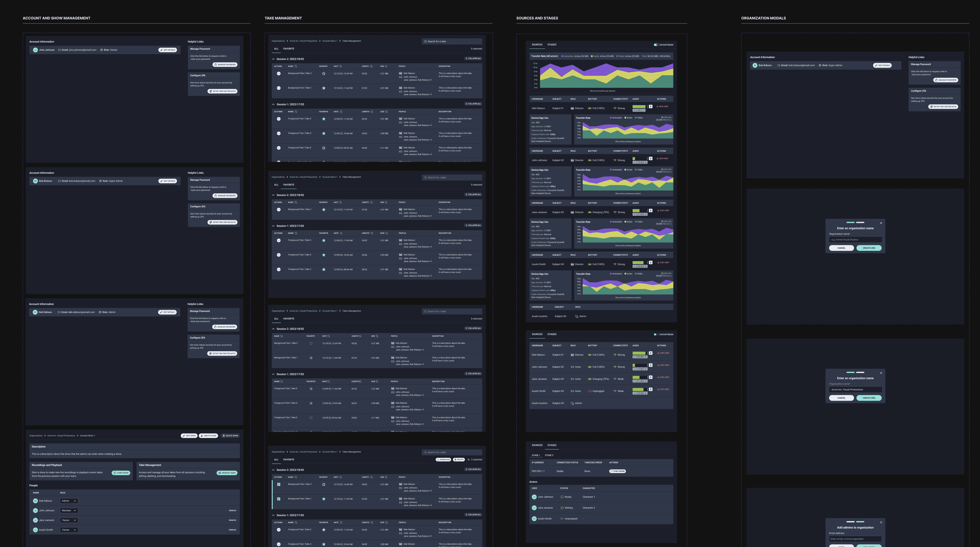
Task: Click organization name field showing Acme Visual Studios placeholder
Action: tap(855, 240)
